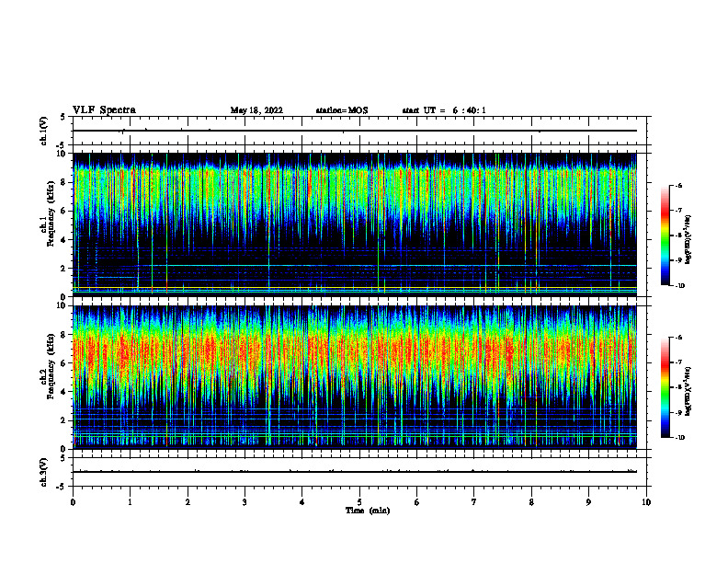Click the ch.2 "Frequency (kHz)" axis label
The width and height of the screenshot is (728, 563).
[x=50, y=366]
